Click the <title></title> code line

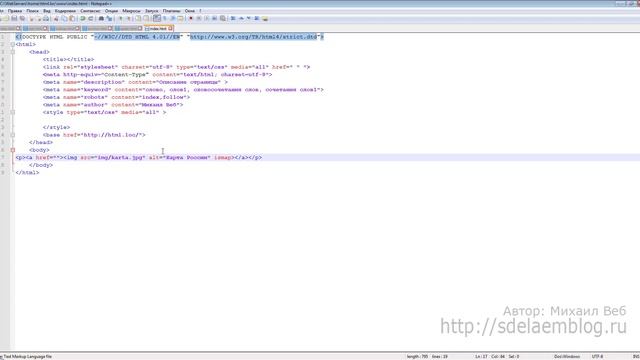[x=68, y=59]
